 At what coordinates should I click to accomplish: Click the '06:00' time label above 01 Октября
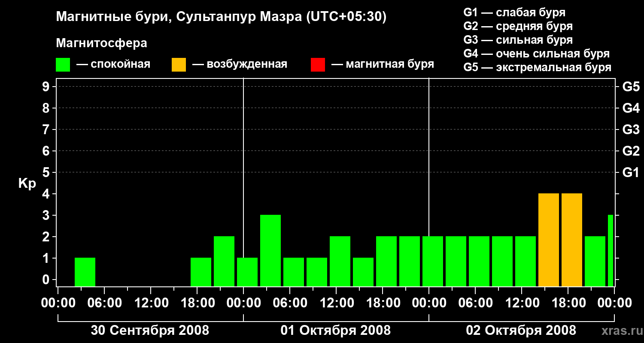coord(289,303)
